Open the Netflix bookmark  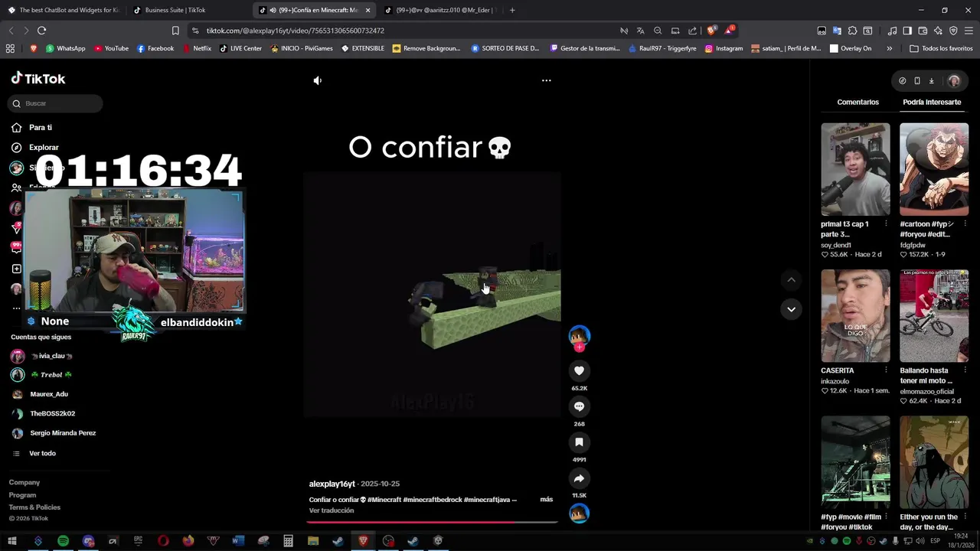[198, 48]
